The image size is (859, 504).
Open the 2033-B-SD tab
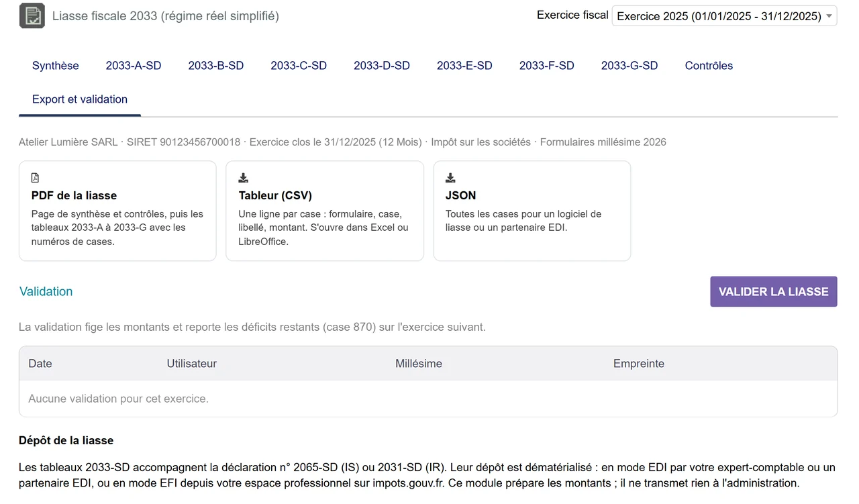pyautogui.click(x=216, y=66)
